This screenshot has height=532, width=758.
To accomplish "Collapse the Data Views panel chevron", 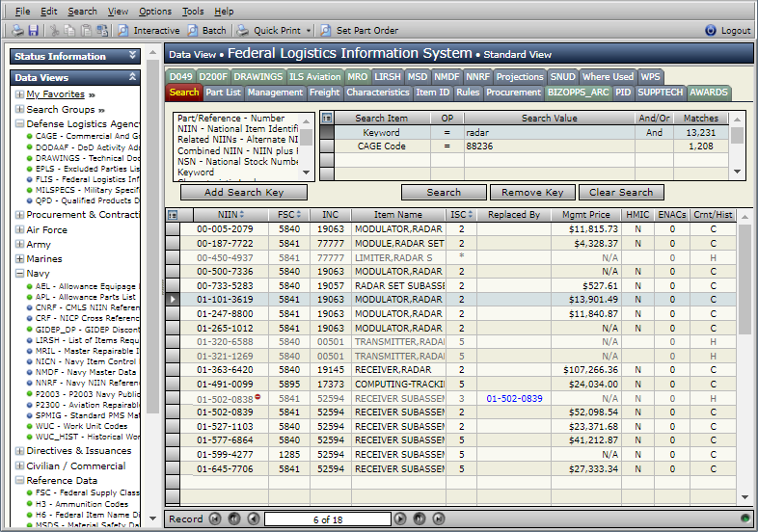I will point(132,77).
